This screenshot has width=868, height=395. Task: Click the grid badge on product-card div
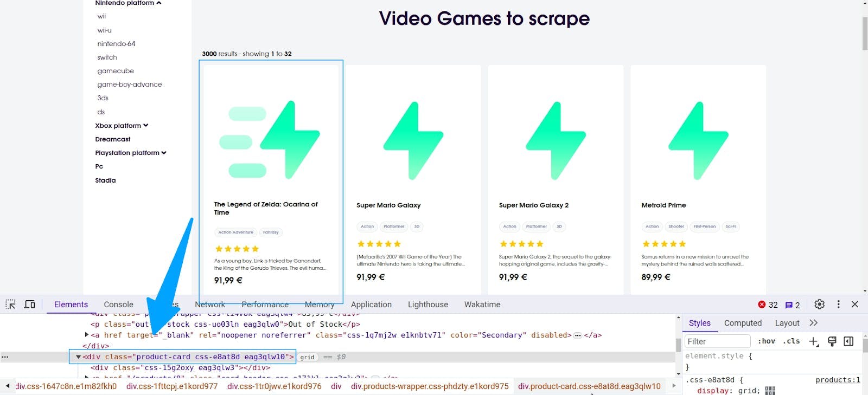307,357
